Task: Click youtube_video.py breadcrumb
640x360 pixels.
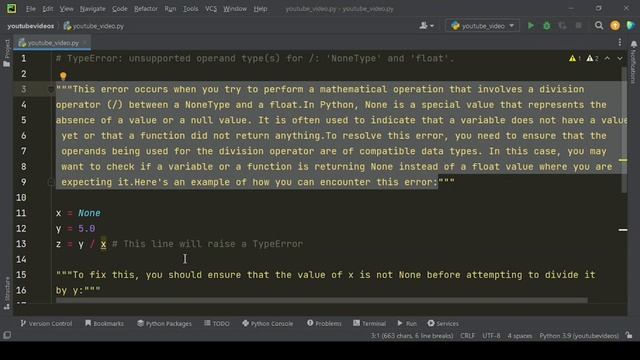Action: [93, 26]
